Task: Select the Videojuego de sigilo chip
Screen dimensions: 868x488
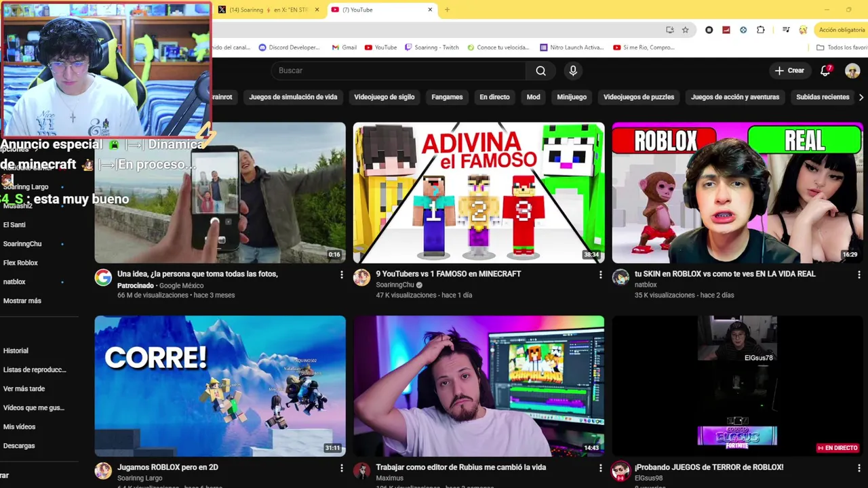Action: click(384, 97)
